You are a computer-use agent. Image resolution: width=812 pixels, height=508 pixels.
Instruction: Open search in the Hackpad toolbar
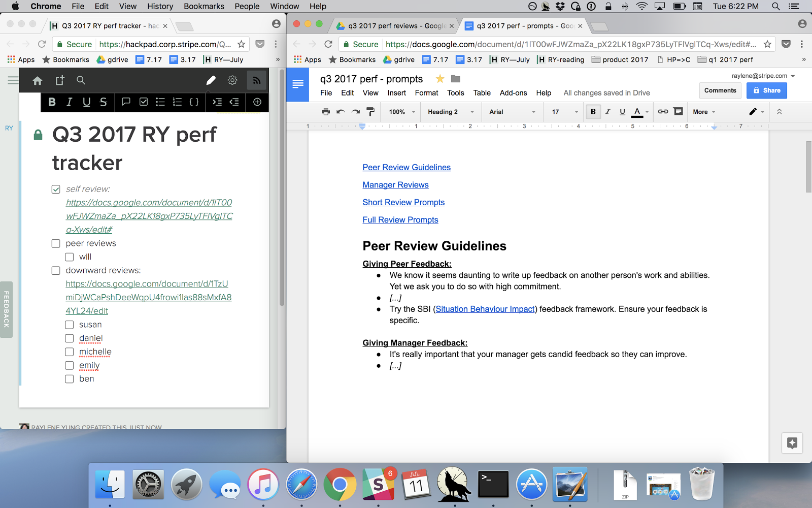click(81, 80)
